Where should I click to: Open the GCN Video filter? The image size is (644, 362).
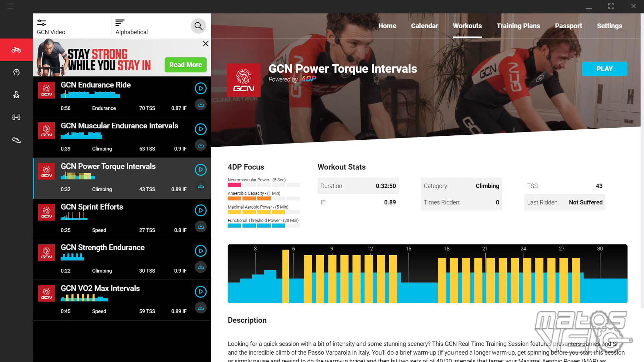pos(51,27)
